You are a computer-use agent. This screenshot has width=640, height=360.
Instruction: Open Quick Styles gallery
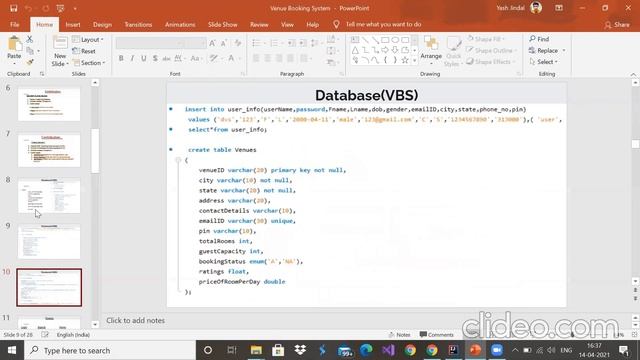[x=453, y=51]
